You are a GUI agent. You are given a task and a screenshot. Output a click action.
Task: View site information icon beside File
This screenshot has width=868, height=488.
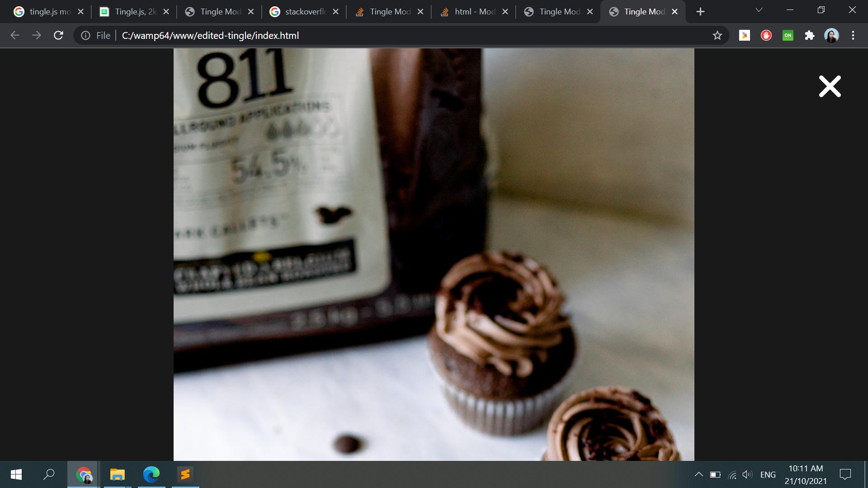pos(85,35)
